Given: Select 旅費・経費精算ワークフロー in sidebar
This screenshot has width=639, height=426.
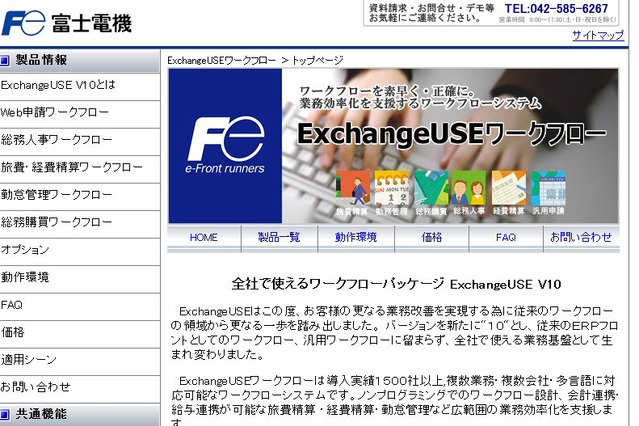Looking at the screenshot, I should click(x=80, y=168).
